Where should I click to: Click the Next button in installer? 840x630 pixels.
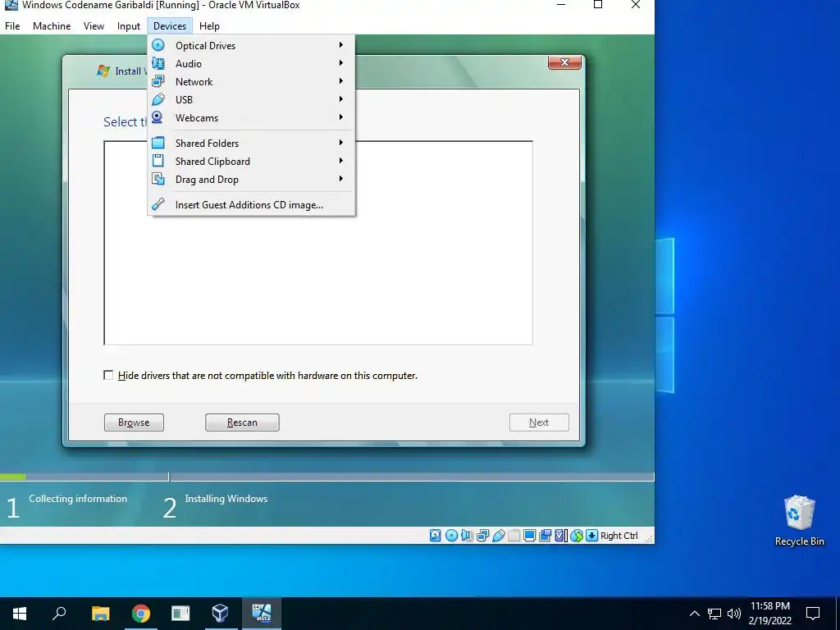click(539, 422)
